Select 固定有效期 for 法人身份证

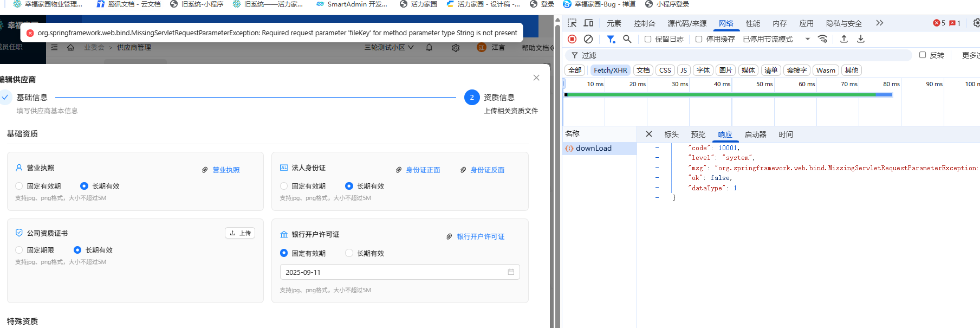[284, 186]
